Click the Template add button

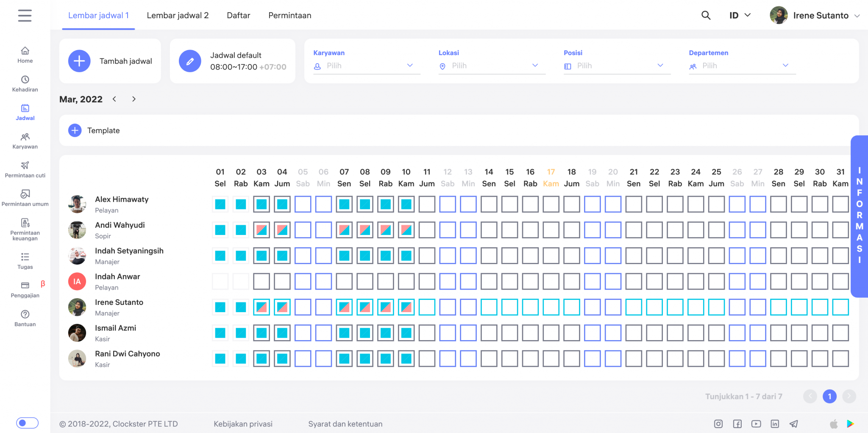[x=75, y=131]
